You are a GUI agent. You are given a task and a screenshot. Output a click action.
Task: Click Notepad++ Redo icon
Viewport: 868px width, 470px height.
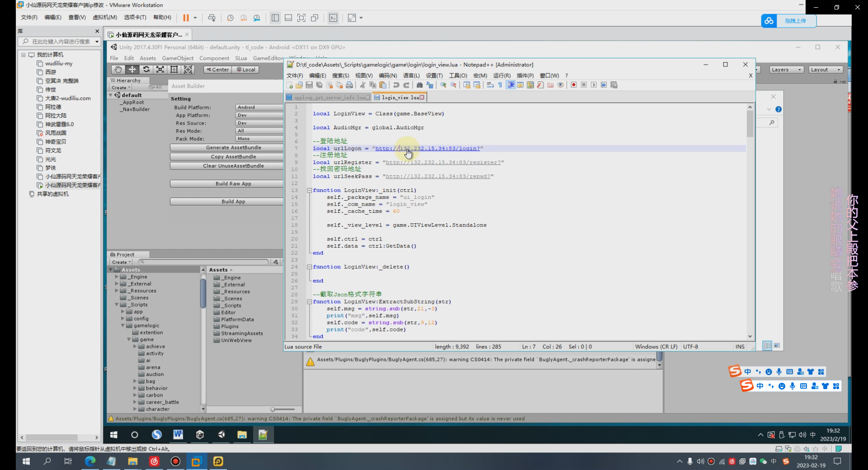(406, 85)
